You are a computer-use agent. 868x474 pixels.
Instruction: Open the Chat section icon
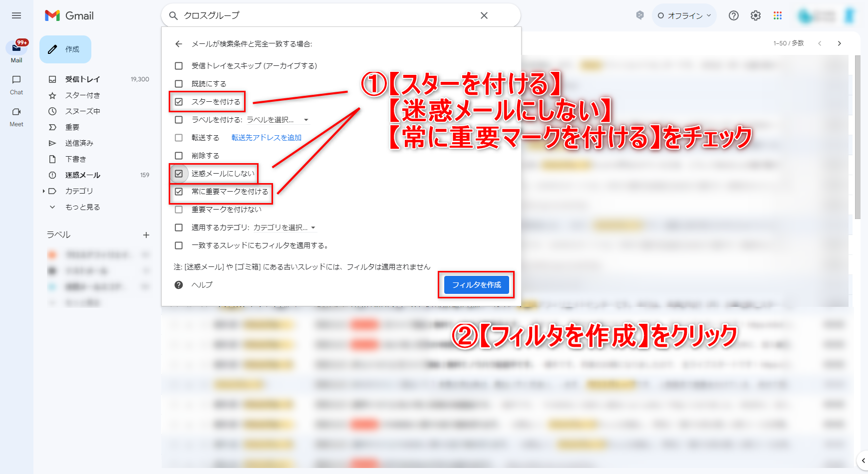coord(16,80)
